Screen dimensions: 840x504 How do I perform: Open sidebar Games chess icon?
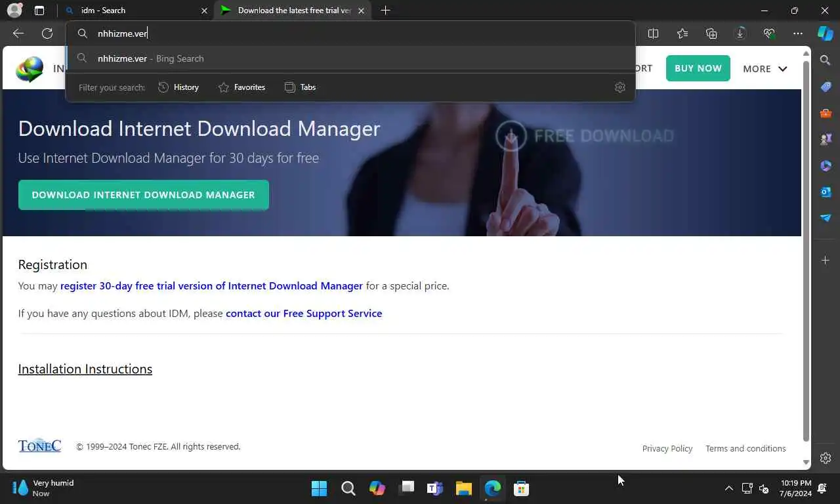coord(826,139)
